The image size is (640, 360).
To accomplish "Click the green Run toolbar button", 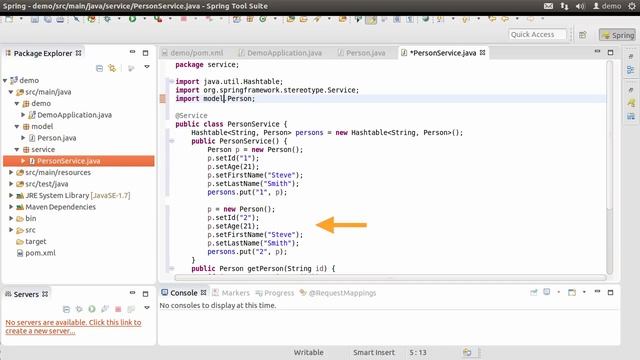I will click(x=132, y=19).
